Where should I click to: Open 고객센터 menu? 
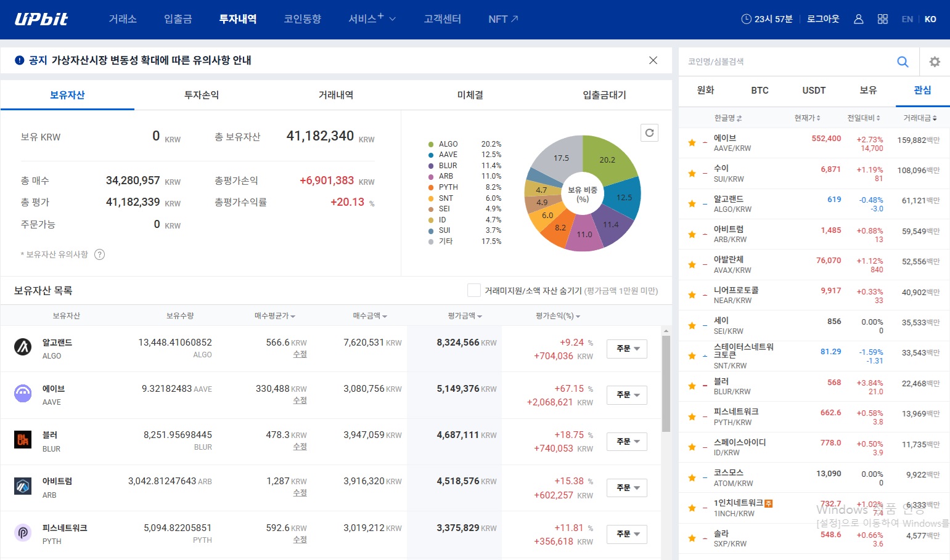[x=442, y=19]
